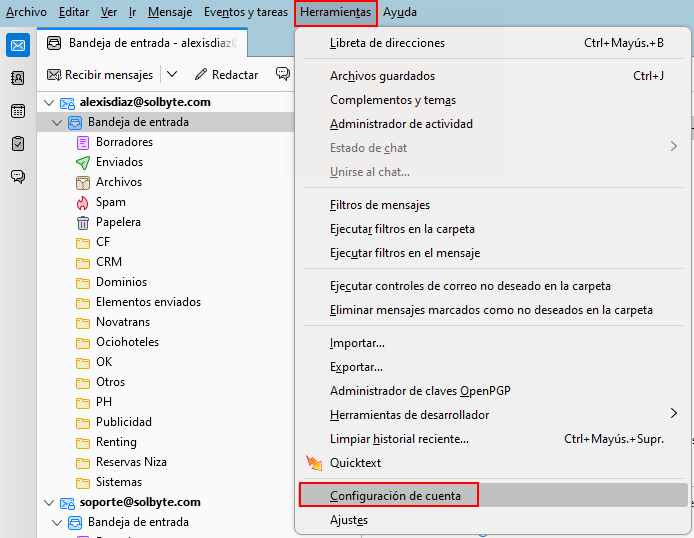Viewport: 694px width, 538px height.
Task: Open the Editar menu
Action: [74, 12]
